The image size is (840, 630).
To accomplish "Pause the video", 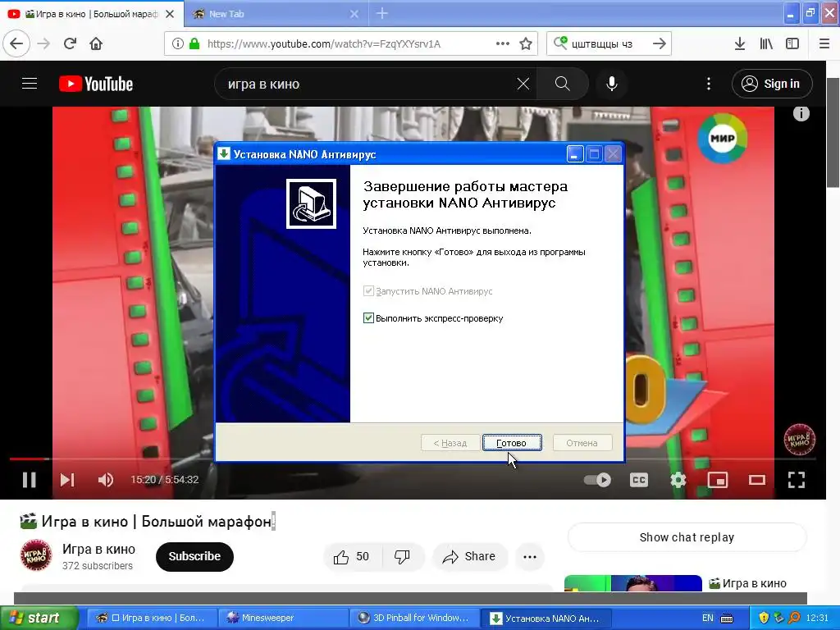I will click(30, 479).
